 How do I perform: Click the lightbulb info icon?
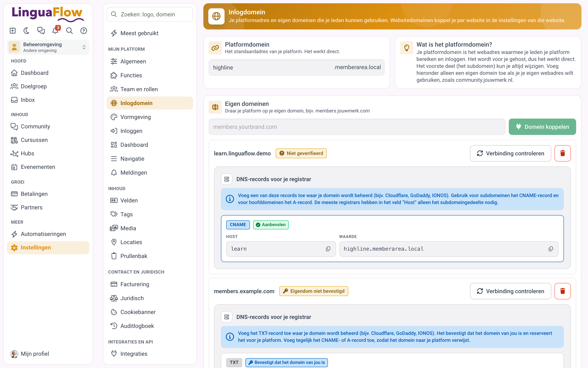[406, 48]
